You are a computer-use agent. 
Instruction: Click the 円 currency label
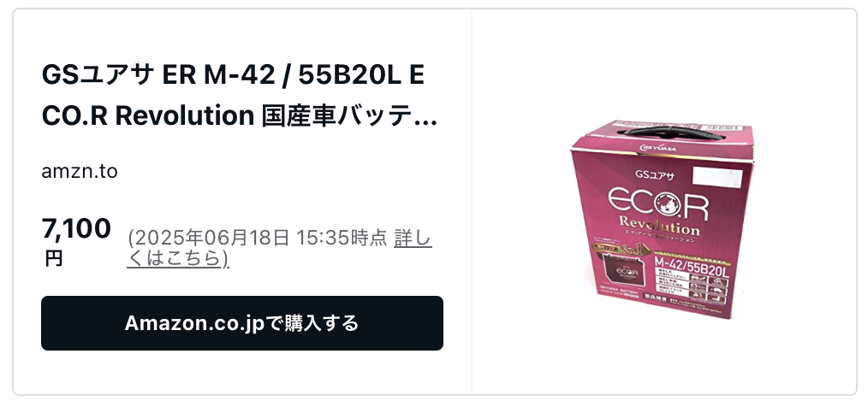(x=54, y=258)
